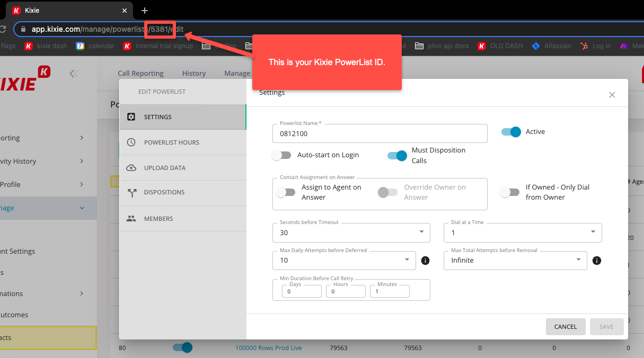Open the 100000 Rows Prod Live link
644x358 pixels.
click(269, 348)
